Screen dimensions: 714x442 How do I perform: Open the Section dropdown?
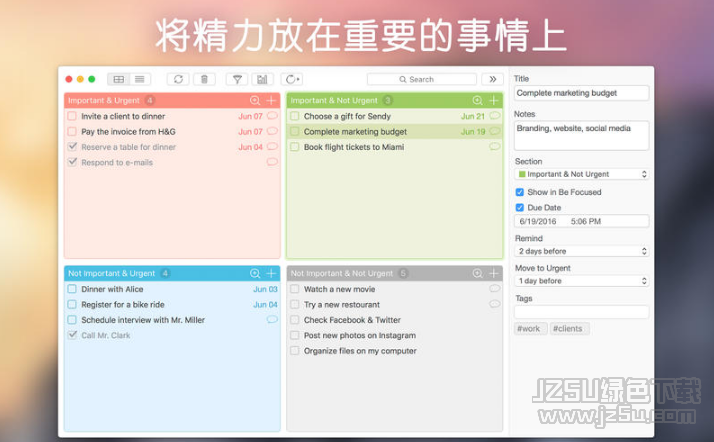582,174
